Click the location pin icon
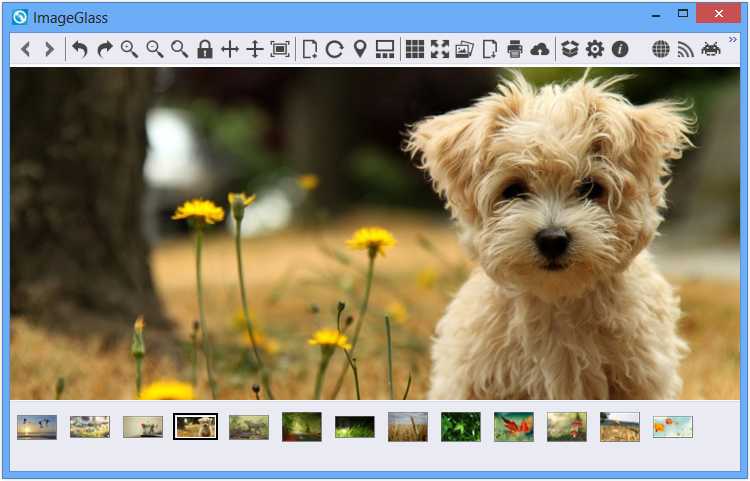The width and height of the screenshot is (750, 481). tap(360, 49)
